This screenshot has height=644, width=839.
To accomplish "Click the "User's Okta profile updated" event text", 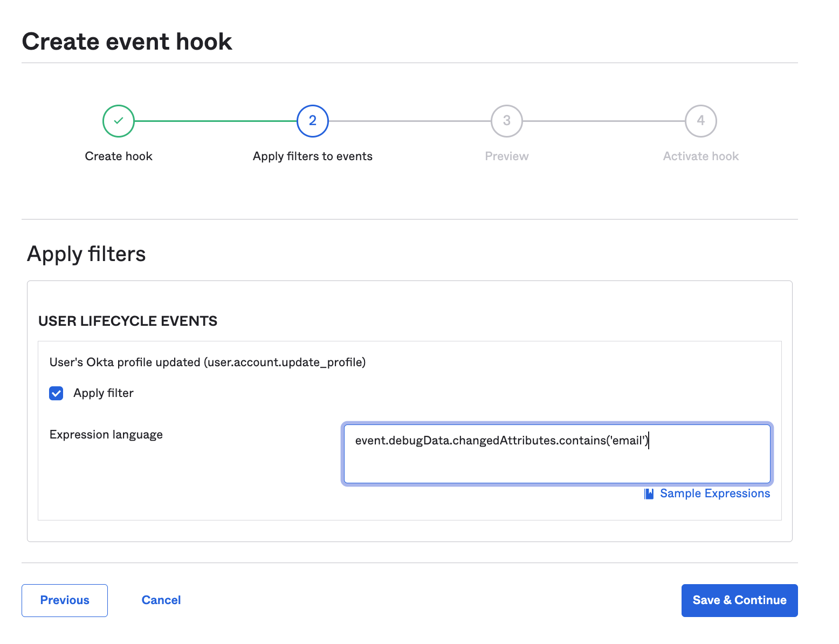I will point(208,362).
